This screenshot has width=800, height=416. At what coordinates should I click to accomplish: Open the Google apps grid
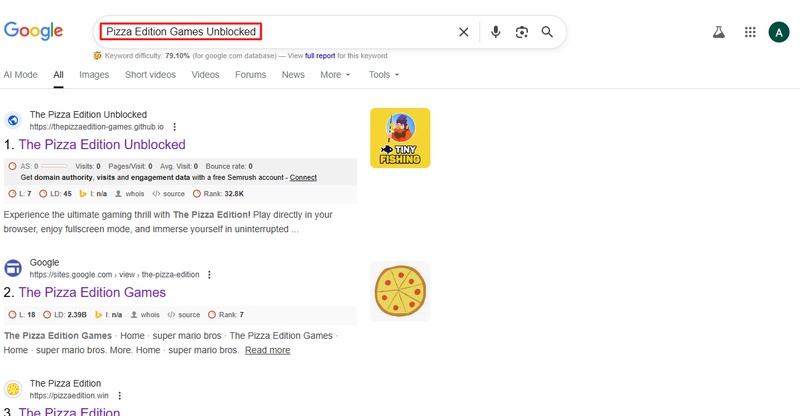[x=750, y=32]
